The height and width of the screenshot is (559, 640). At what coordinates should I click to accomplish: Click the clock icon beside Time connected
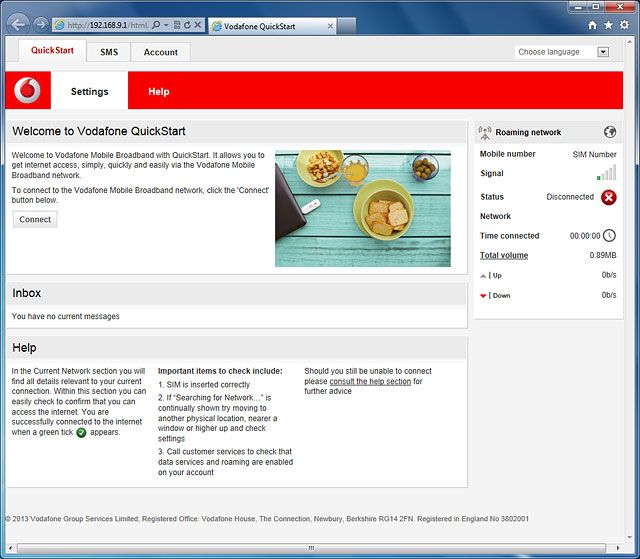pos(609,236)
